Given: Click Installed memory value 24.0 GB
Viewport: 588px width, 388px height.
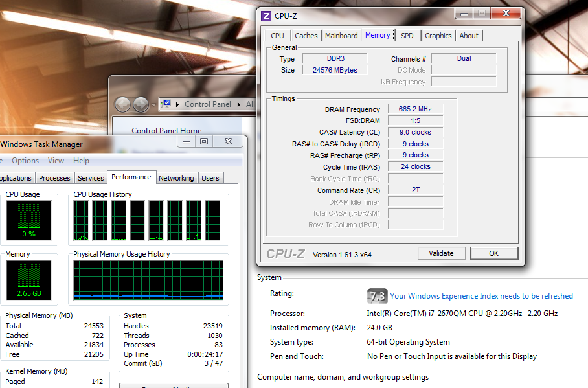Looking at the screenshot, I should pos(379,328).
